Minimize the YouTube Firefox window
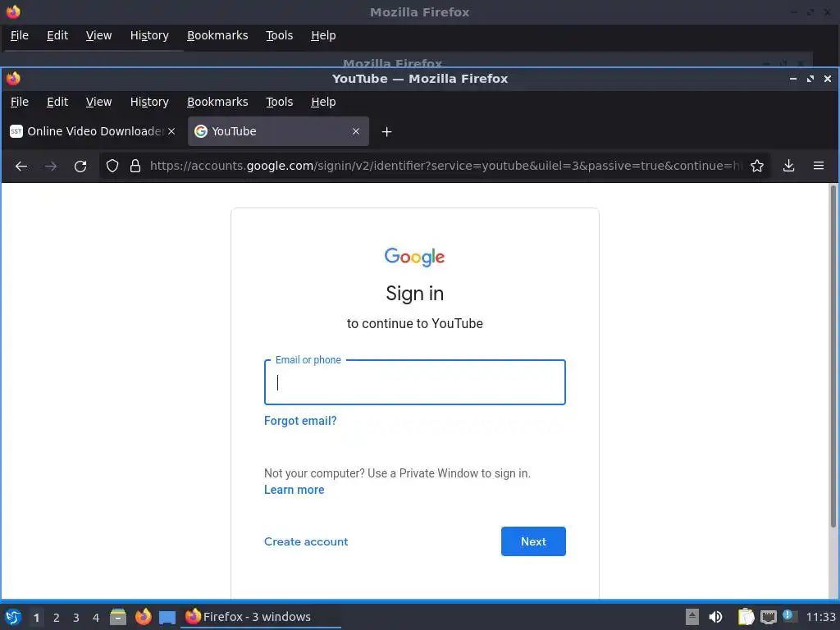 coord(793,79)
